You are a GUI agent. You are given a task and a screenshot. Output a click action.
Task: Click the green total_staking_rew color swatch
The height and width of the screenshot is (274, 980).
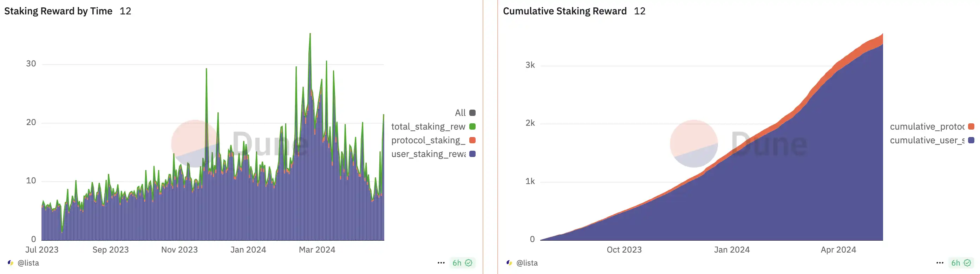[x=472, y=126]
